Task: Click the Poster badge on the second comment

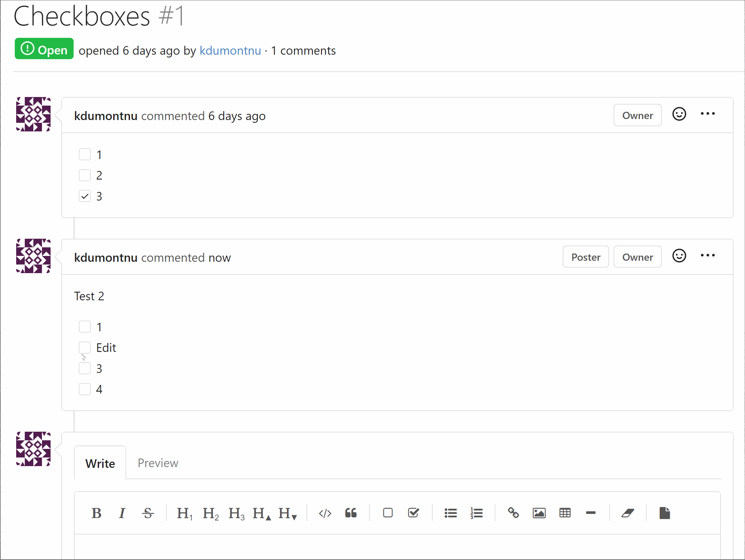Action: click(586, 257)
